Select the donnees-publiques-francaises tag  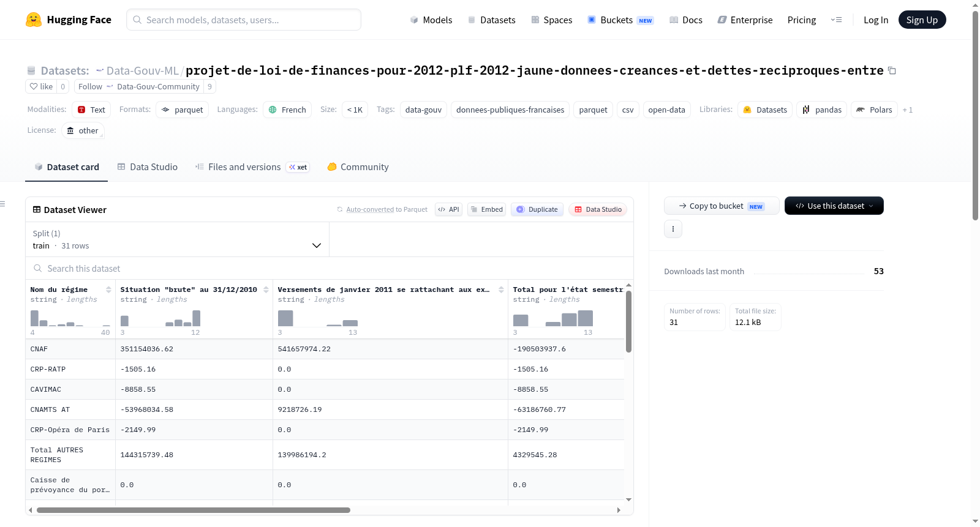[510, 110]
